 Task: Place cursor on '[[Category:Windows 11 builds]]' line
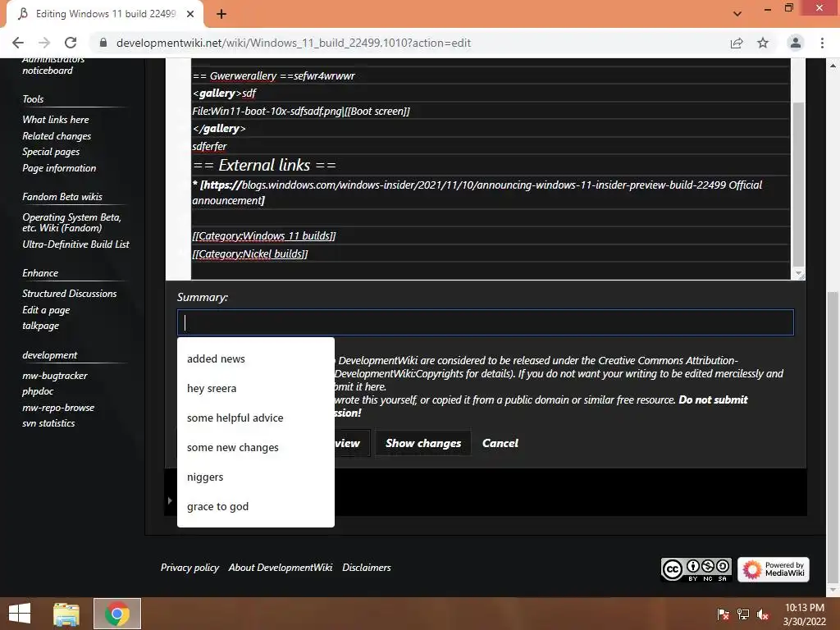coord(263,235)
